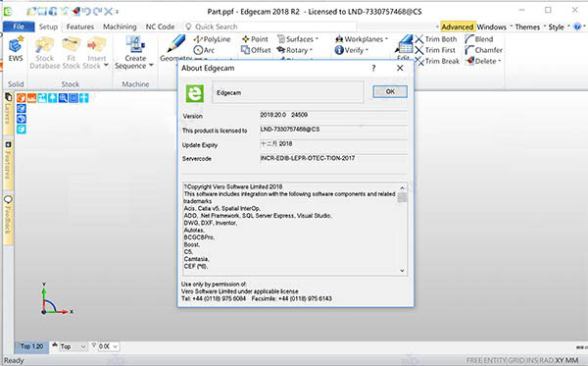This screenshot has height=366, width=588.
Task: Expand the Insert Stock dropdown arrow
Action: (106, 66)
